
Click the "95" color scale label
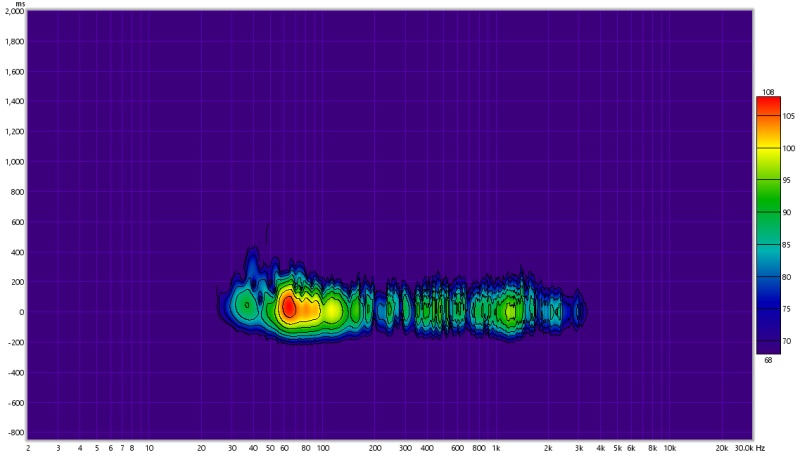pyautogui.click(x=786, y=180)
